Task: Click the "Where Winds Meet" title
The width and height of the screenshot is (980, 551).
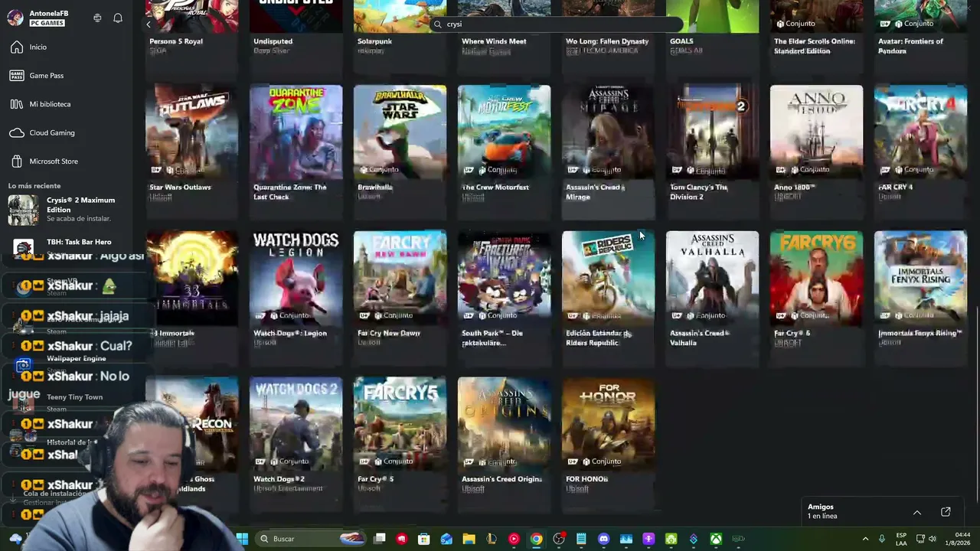Action: click(x=494, y=41)
